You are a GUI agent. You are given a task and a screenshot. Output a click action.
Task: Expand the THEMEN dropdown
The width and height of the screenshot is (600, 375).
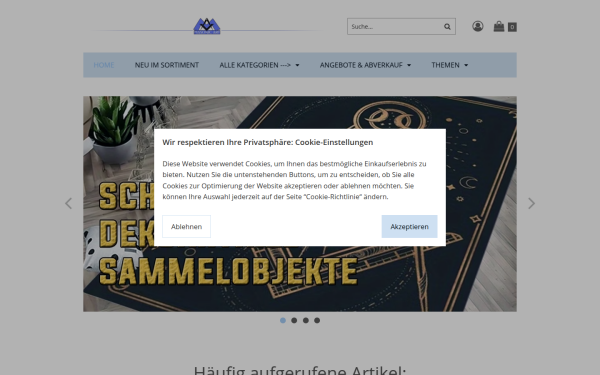pyautogui.click(x=450, y=65)
